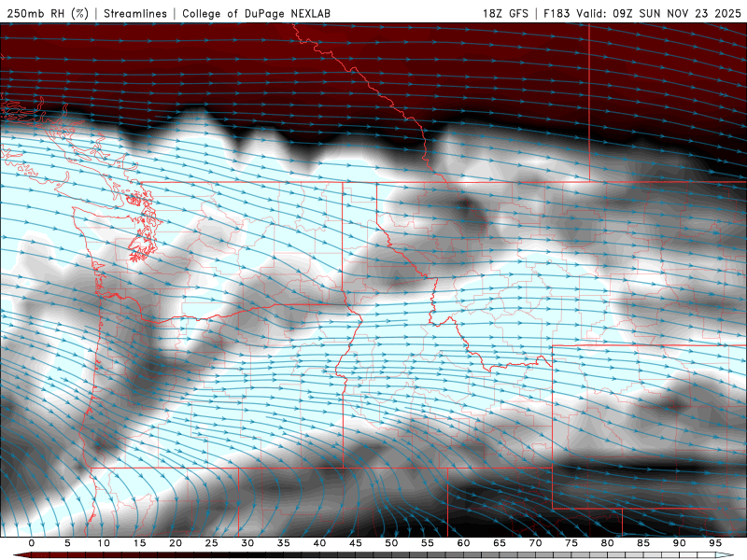Click the colorbar label "60"
The height and width of the screenshot is (560, 747).
pyautogui.click(x=463, y=543)
